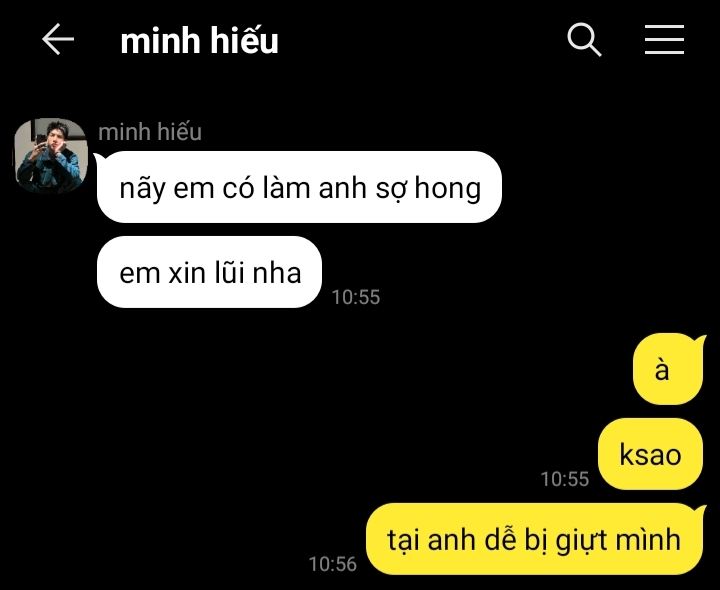Image resolution: width=720 pixels, height=590 pixels.
Task: Click the 10:55 timestamp beside "em xin lũi nha"
Action: pos(356,297)
